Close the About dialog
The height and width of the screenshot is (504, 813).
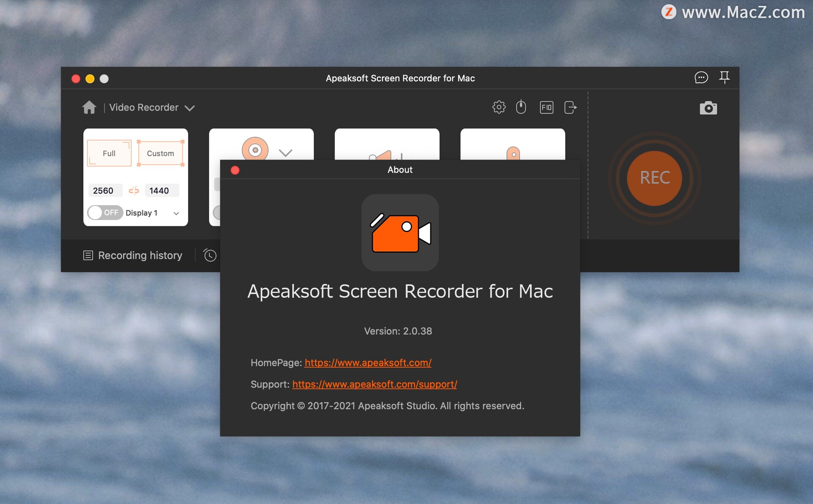235,170
